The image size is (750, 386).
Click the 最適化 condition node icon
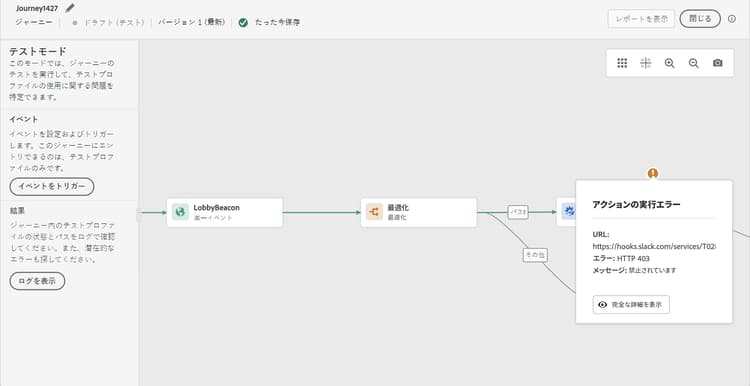pyautogui.click(x=374, y=212)
